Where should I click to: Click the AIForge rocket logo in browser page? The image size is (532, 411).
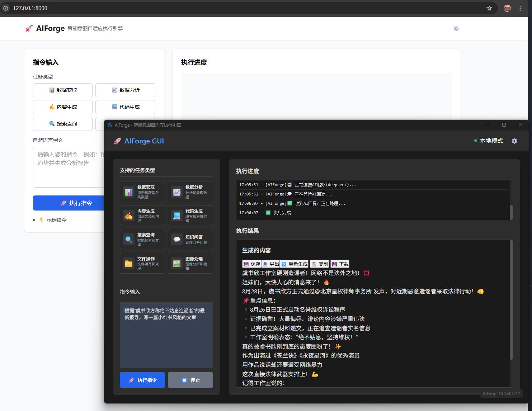click(29, 28)
